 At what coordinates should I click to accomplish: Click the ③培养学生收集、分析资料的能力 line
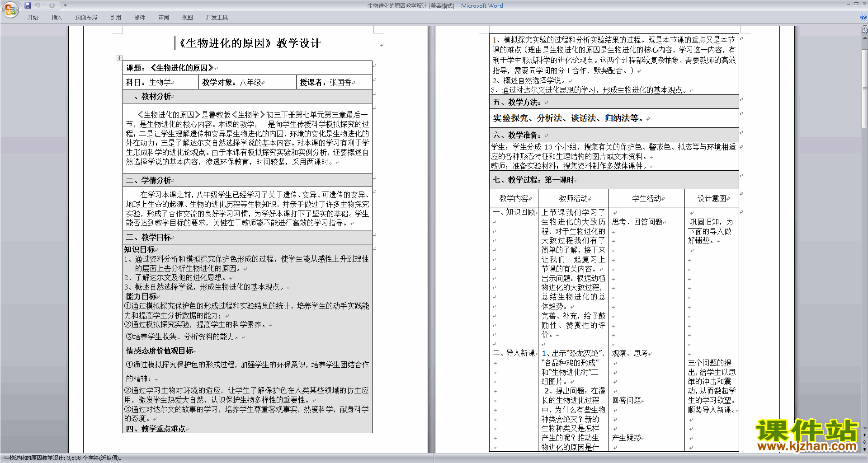point(182,337)
